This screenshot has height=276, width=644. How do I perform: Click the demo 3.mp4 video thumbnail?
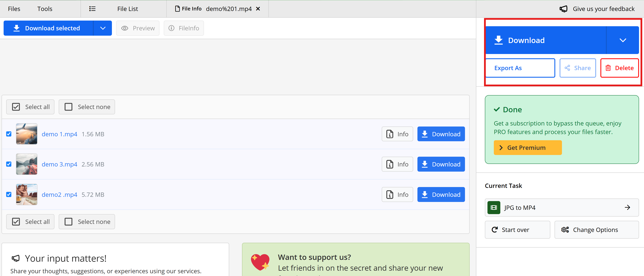(26, 164)
